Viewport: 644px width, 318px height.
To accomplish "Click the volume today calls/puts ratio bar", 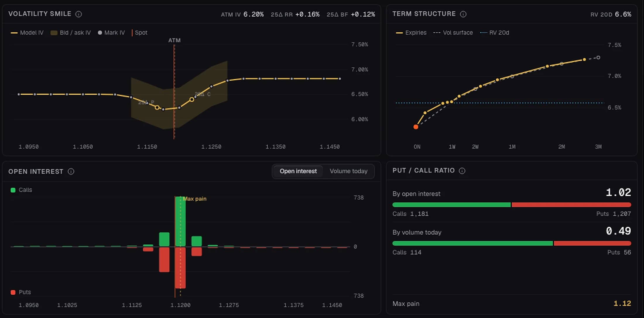I will point(512,243).
